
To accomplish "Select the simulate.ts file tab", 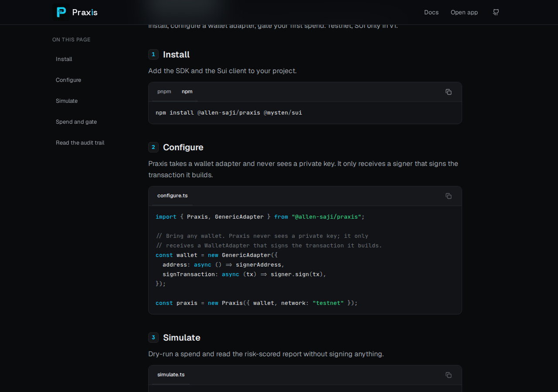I will pyautogui.click(x=171, y=375).
